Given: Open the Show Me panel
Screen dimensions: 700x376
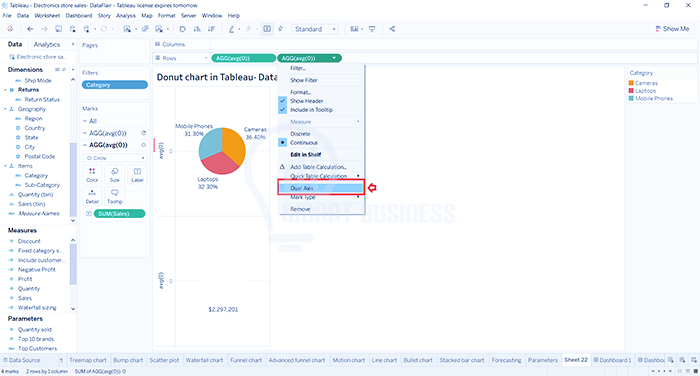Looking at the screenshot, I should click(x=672, y=29).
